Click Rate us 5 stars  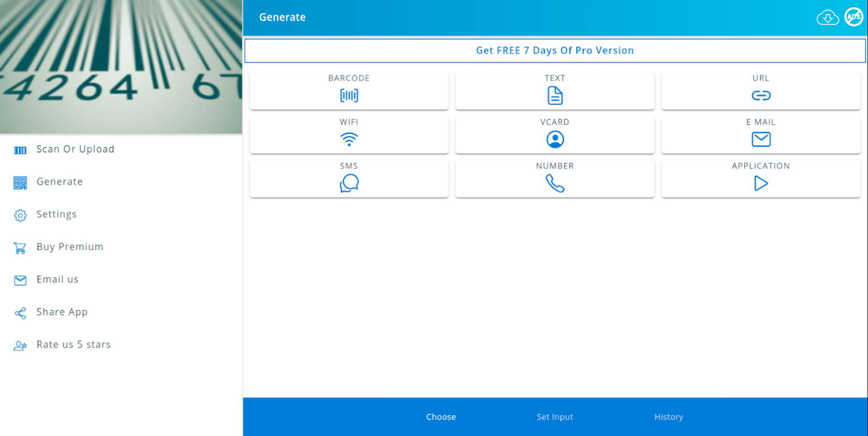121,344
